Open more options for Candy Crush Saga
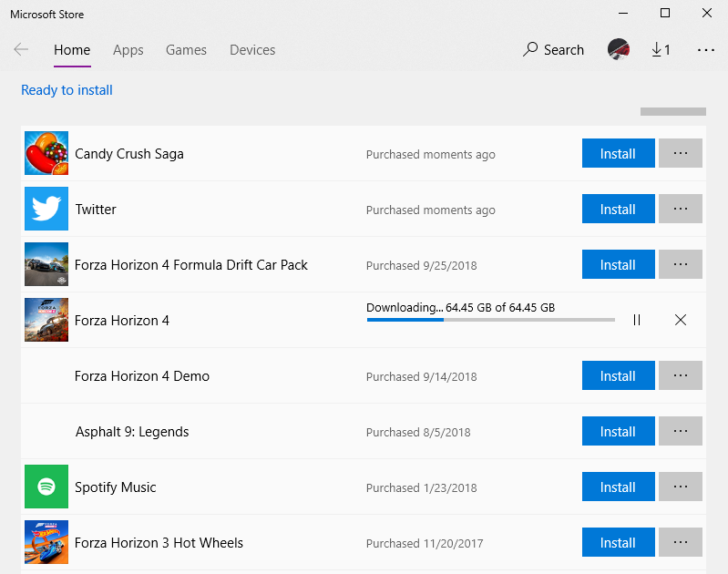The height and width of the screenshot is (574, 728). point(681,153)
